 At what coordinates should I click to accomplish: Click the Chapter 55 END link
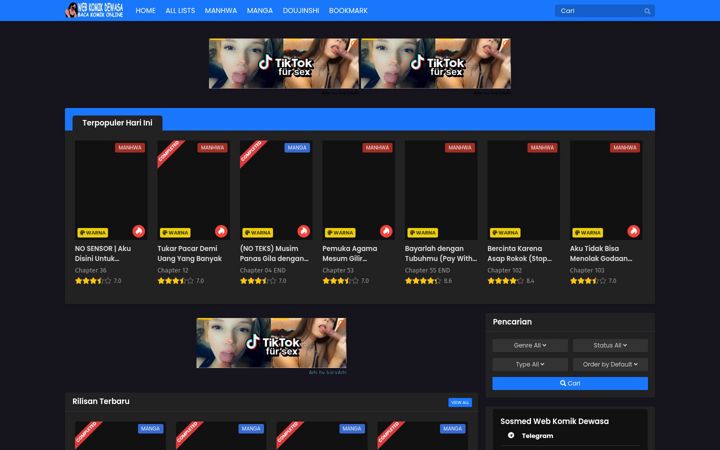428,270
